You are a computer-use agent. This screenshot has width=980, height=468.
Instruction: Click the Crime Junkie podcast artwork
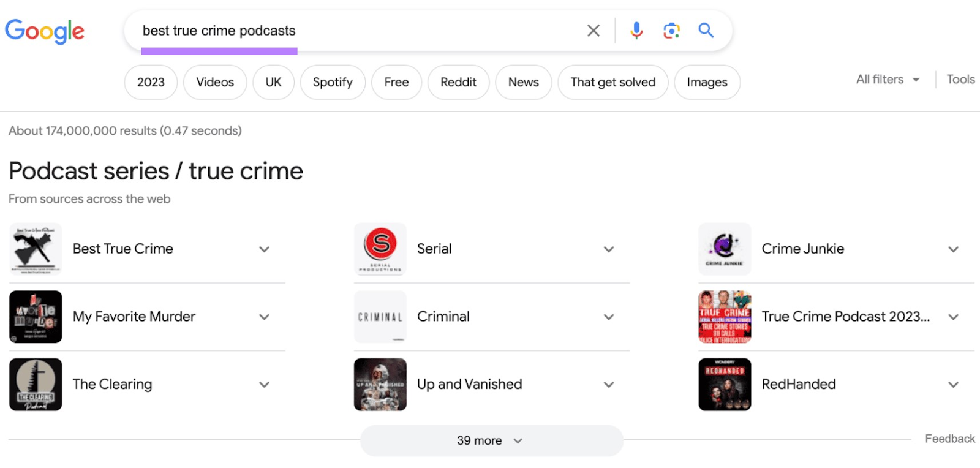point(724,249)
